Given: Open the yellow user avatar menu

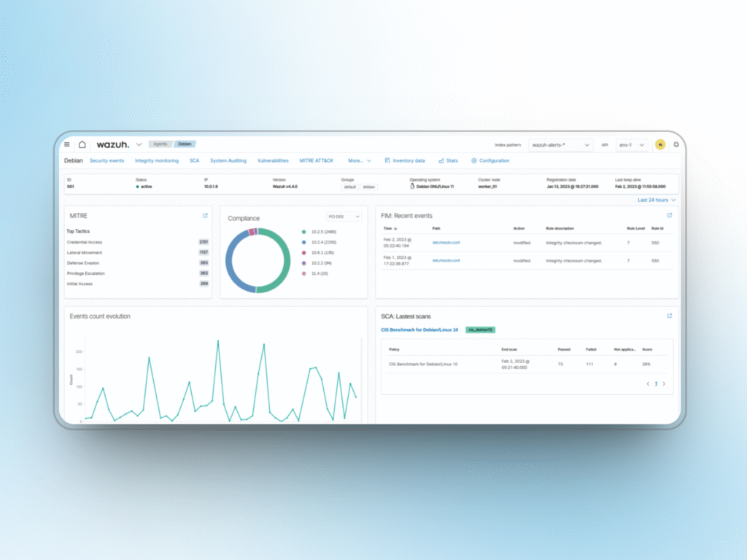Looking at the screenshot, I should click(x=660, y=145).
